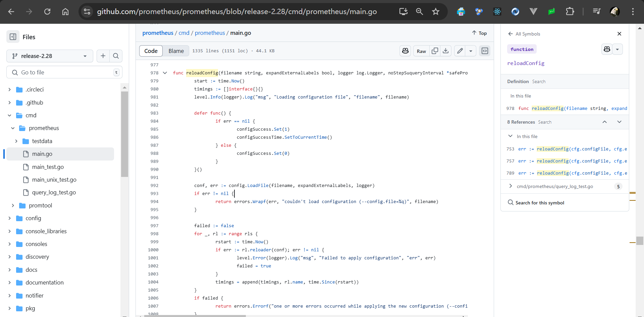The height and width of the screenshot is (317, 644).
Task: Bookmark this page with star icon
Action: 436,12
